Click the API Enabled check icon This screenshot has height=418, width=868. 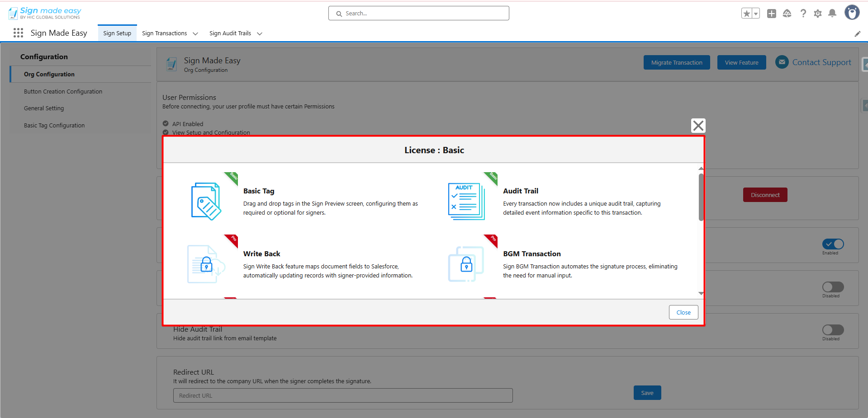point(166,123)
